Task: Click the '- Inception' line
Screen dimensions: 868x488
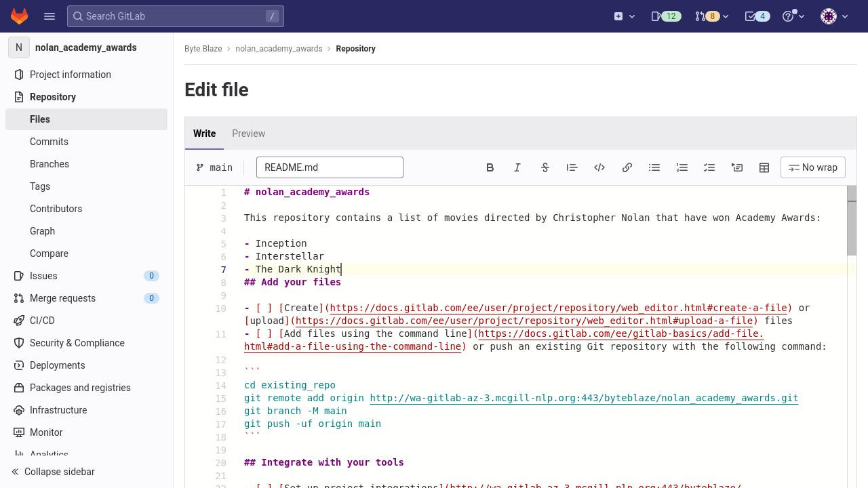Action: [275, 243]
